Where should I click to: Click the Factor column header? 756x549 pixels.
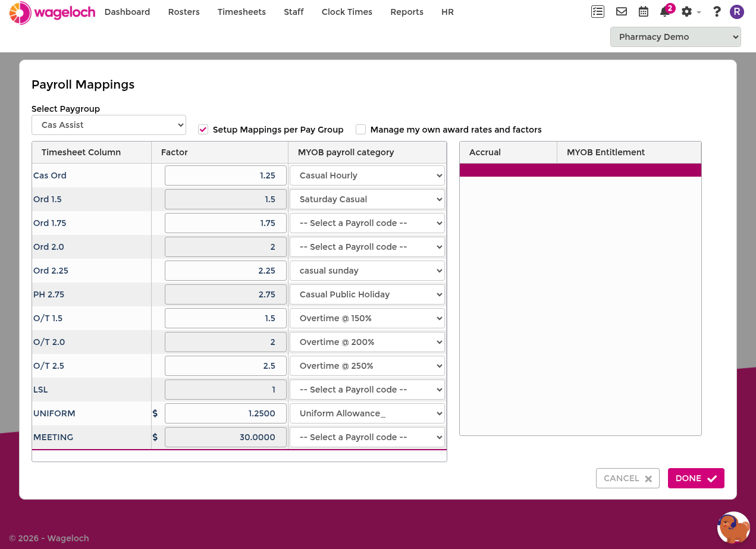[220, 152]
